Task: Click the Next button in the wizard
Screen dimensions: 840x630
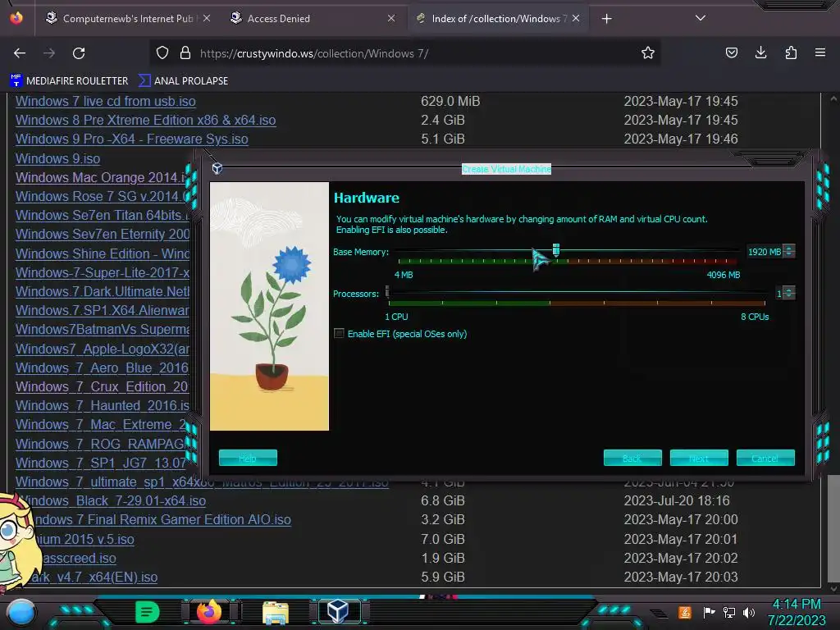Action: coord(699,458)
